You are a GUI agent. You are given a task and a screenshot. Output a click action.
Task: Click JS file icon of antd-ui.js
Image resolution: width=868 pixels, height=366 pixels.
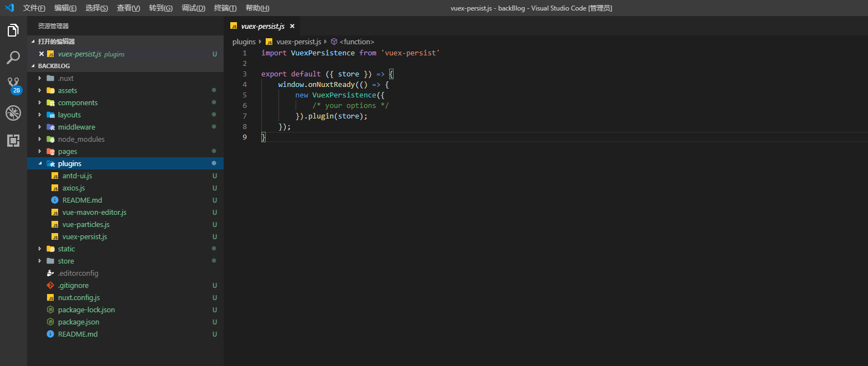(55, 176)
